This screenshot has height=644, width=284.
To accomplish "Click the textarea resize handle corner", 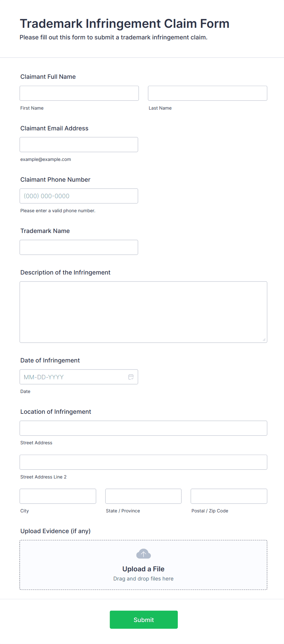I will pos(264,340).
